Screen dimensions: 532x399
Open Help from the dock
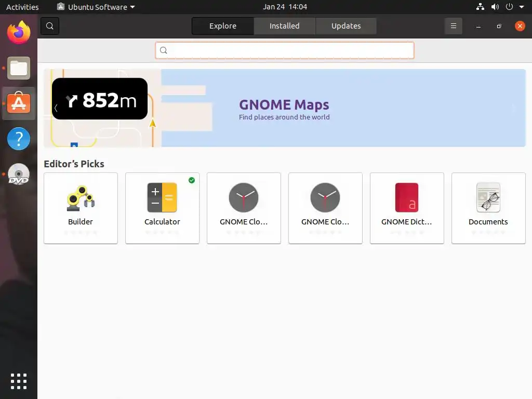pyautogui.click(x=19, y=139)
